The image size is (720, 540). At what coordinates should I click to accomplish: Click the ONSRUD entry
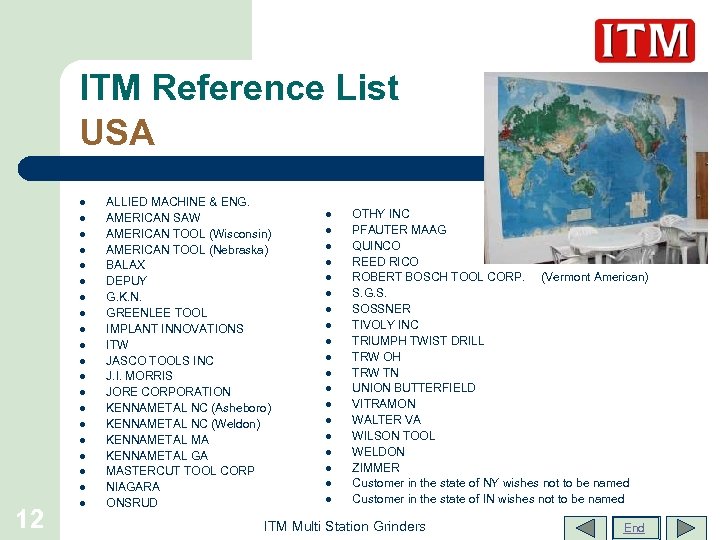131,503
